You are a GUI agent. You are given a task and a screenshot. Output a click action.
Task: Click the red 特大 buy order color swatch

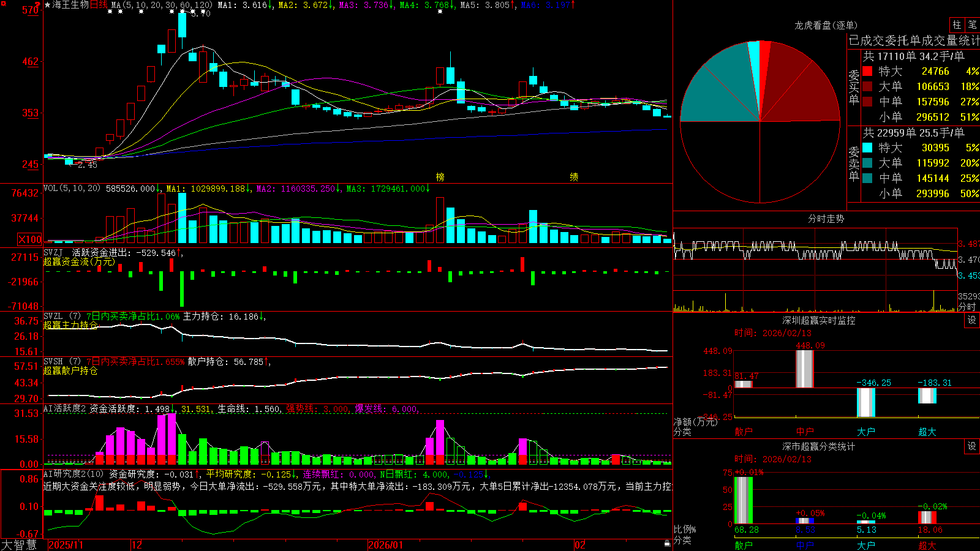coord(867,71)
